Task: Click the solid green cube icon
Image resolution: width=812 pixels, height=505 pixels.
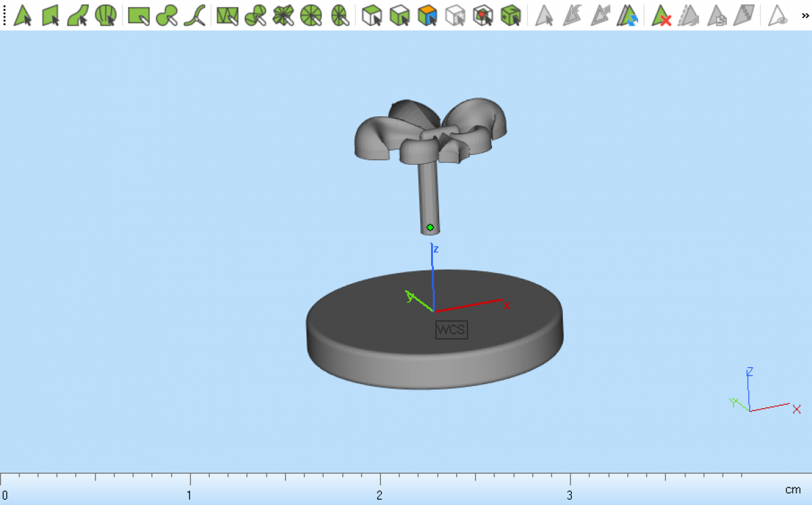Action: click(510, 15)
